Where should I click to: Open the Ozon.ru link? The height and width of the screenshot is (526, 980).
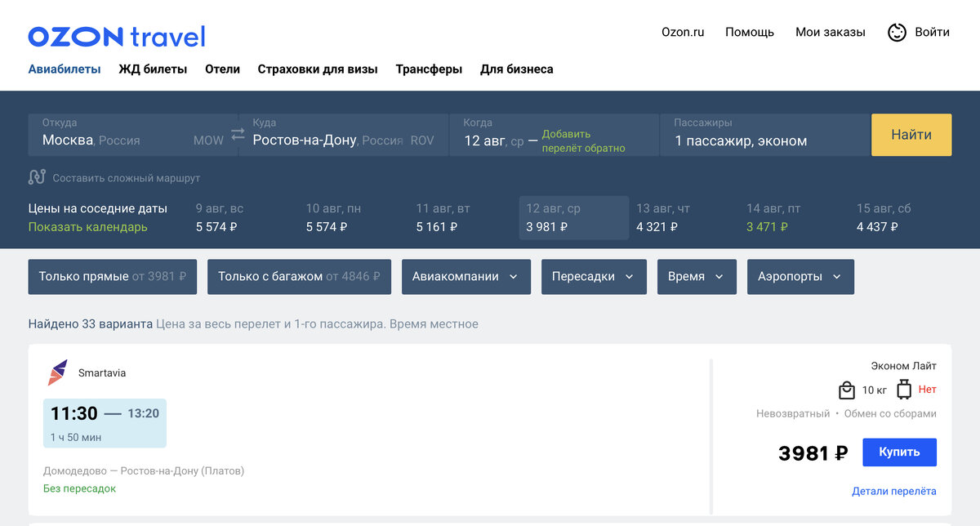point(683,33)
